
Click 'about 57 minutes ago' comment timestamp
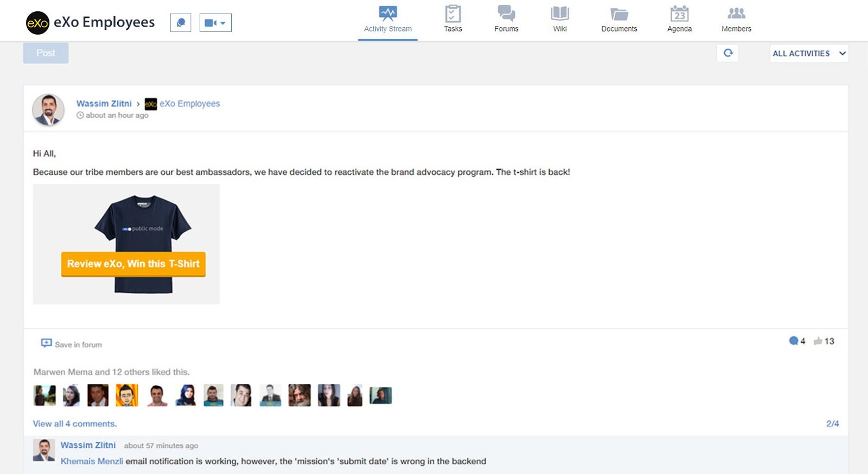pyautogui.click(x=161, y=446)
